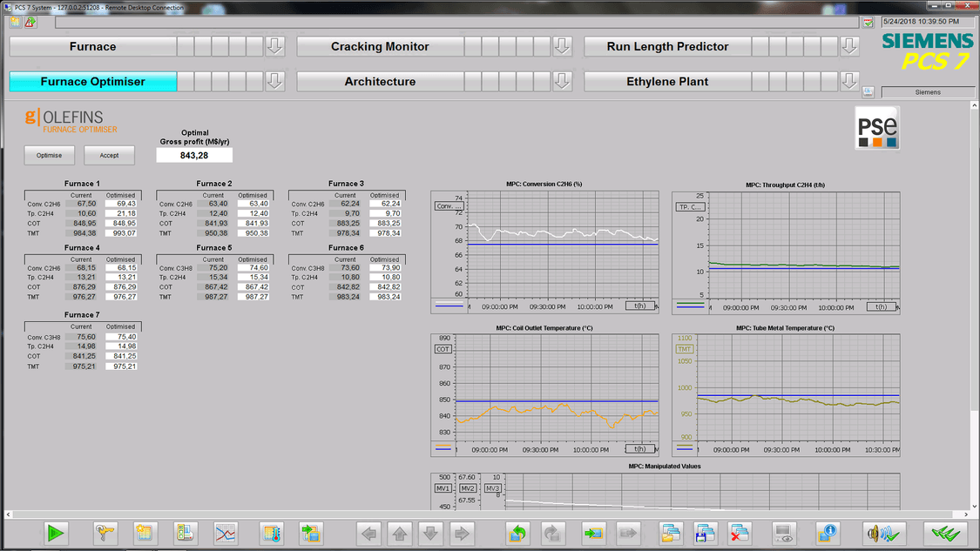Click the grey arrow recall picture icon

pos(627,533)
